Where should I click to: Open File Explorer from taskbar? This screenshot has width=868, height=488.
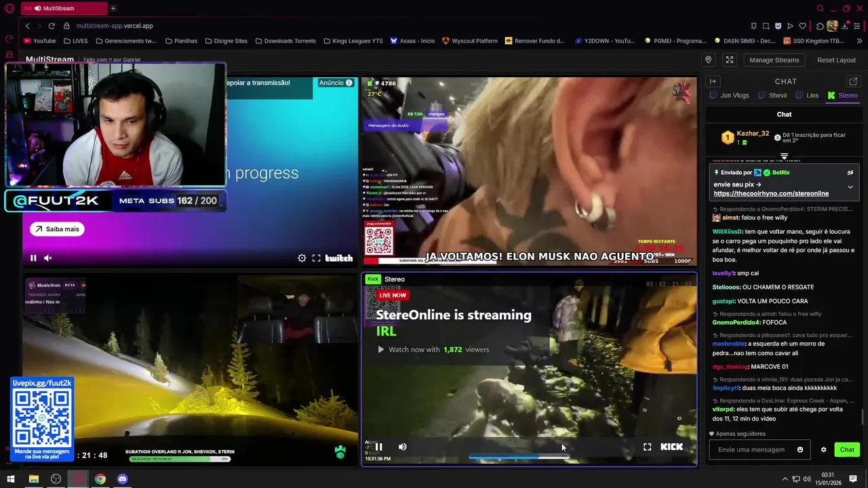33,479
